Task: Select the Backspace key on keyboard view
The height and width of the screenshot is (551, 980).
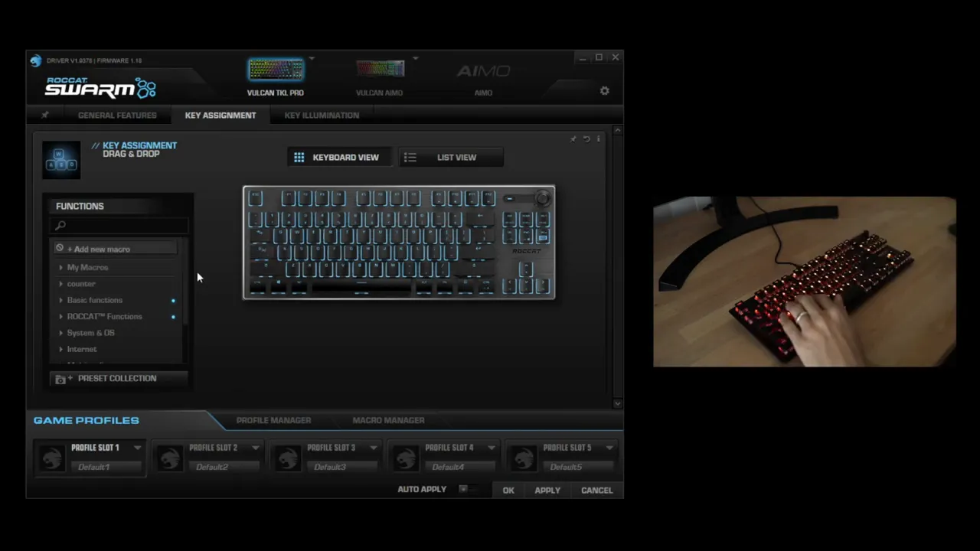Action: pyautogui.click(x=482, y=219)
